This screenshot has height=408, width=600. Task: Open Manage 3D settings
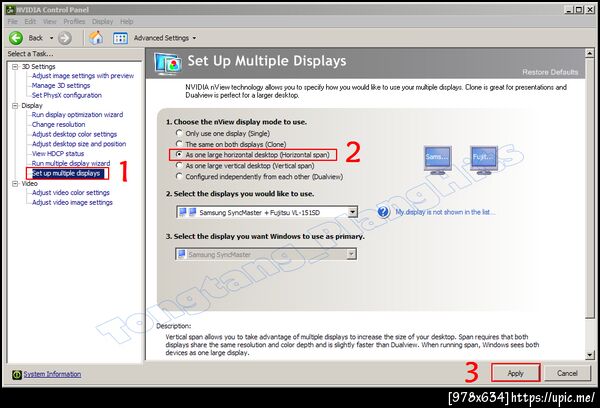point(61,85)
